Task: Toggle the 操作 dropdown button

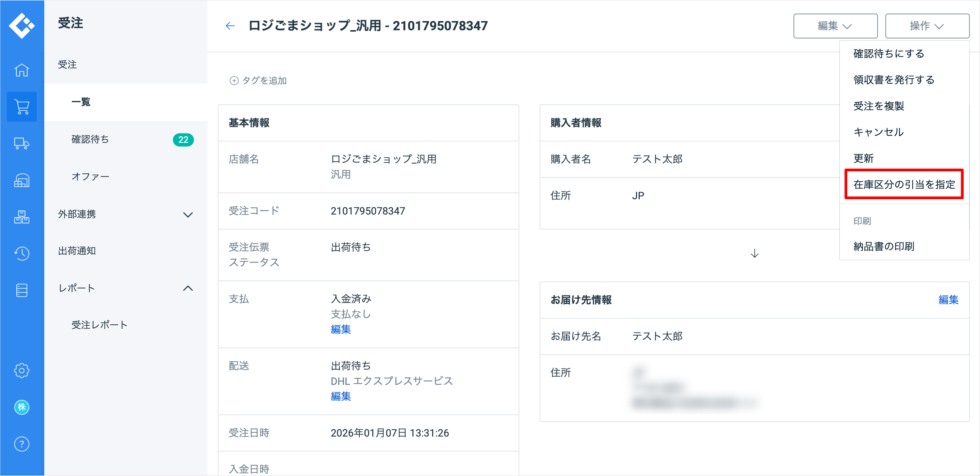Action: click(x=927, y=26)
